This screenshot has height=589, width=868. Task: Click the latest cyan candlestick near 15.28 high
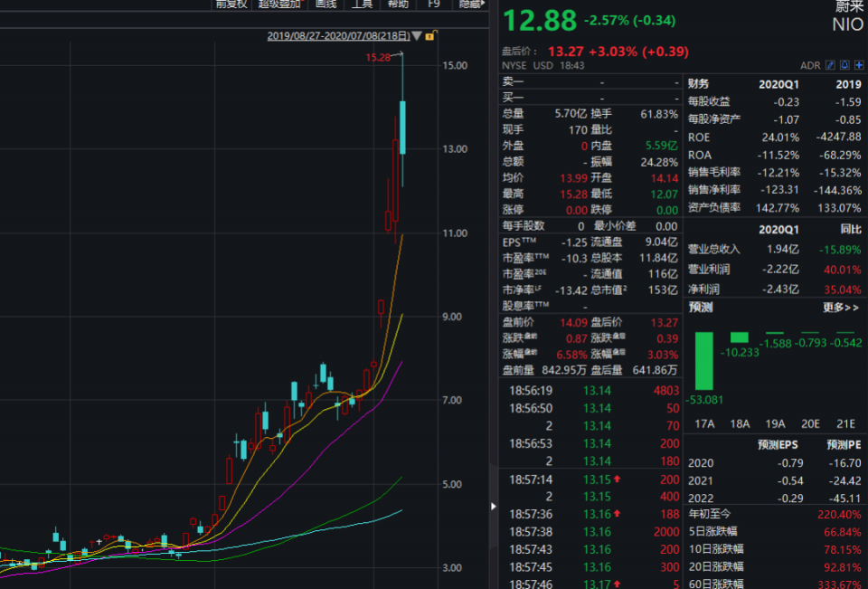[x=402, y=127]
